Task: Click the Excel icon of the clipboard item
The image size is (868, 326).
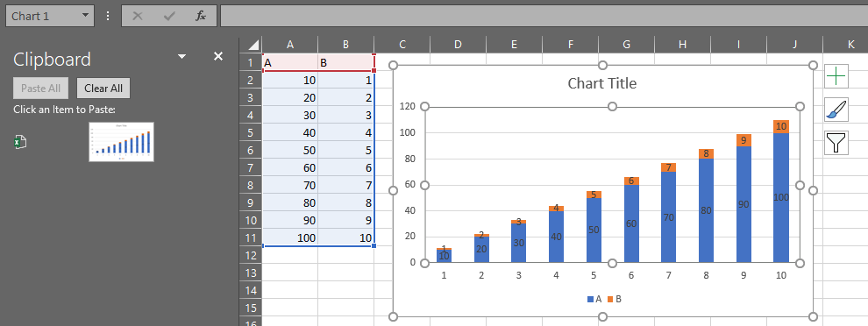Action: [x=20, y=142]
